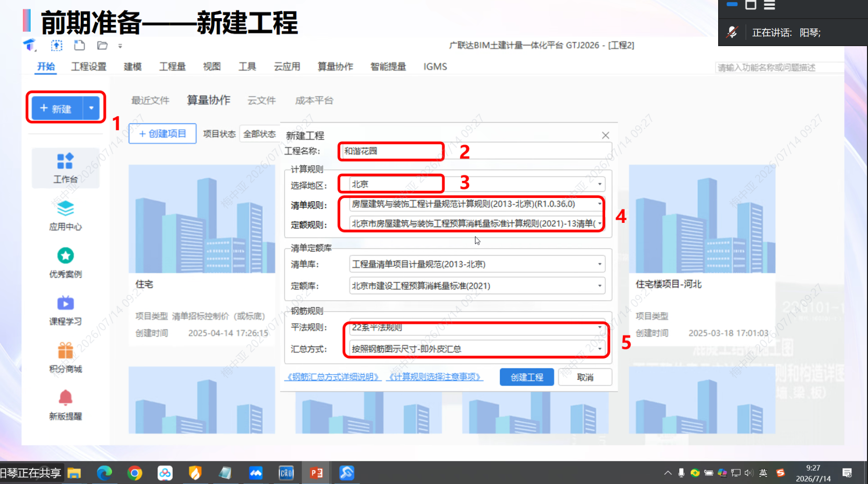Viewport: 868px width, 484px height.
Task: Open the 选择地区 region dropdown
Action: pyautogui.click(x=600, y=184)
